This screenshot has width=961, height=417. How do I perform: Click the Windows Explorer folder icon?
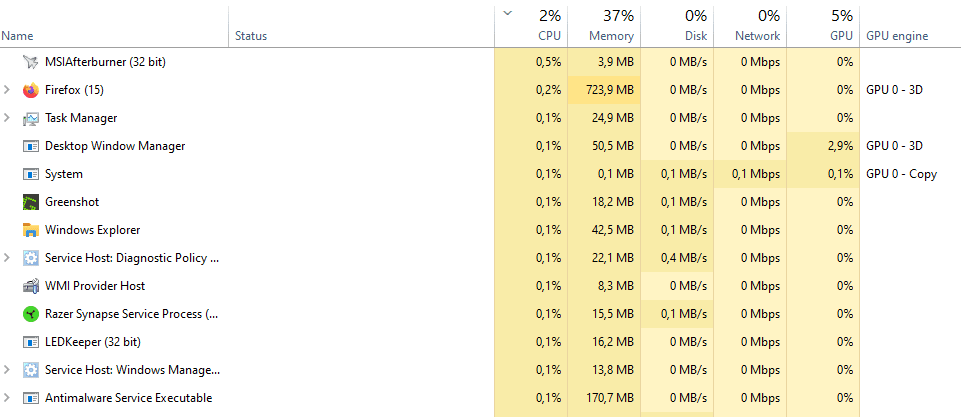[x=30, y=230]
